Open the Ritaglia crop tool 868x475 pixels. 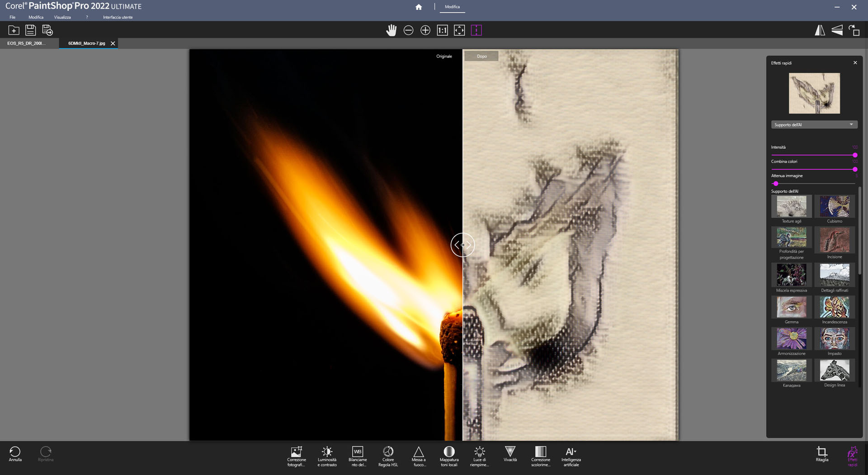pos(821,454)
